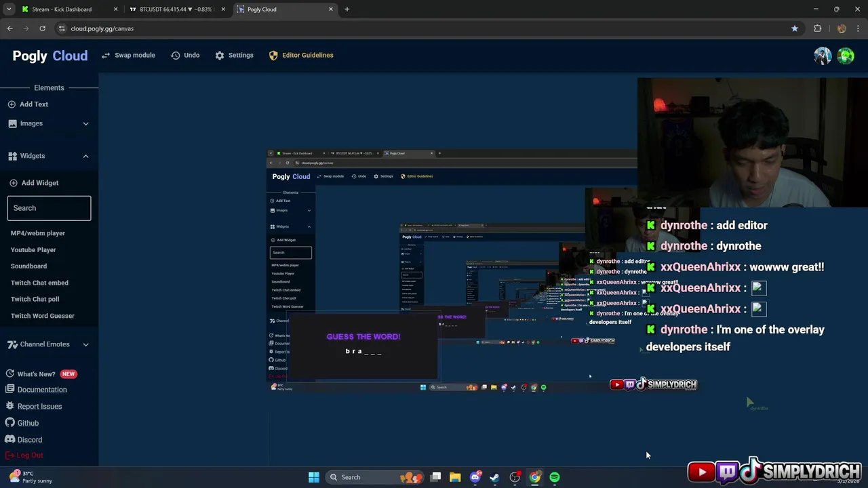Viewport: 868px width, 488px height.
Task: Click the Channel Emotes 7TV icon
Action: [12, 344]
